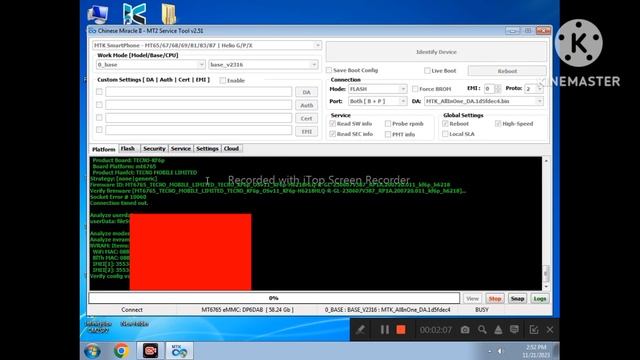Screen dimensions: 640x360
Task: Open the folder icon on desktop
Action: pyautogui.click(x=169, y=14)
